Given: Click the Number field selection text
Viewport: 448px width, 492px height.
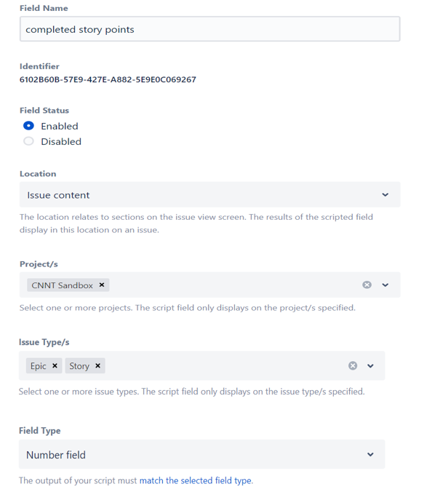Looking at the screenshot, I should (56, 455).
